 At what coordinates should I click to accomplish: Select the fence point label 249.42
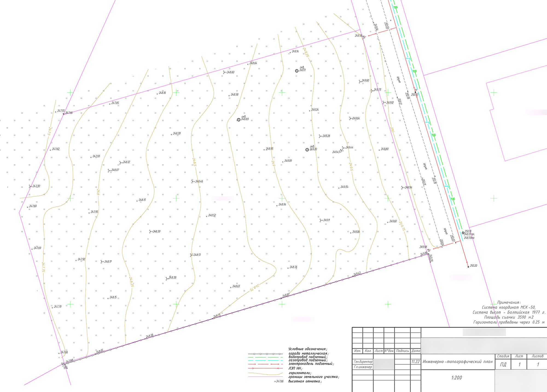357,274
